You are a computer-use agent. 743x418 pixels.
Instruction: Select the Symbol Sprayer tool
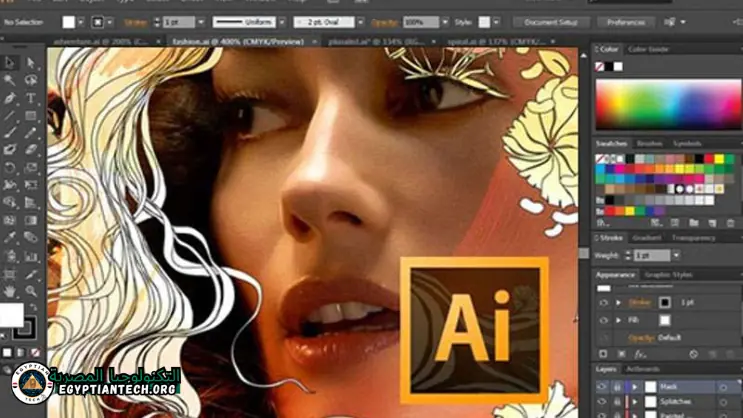9,256
